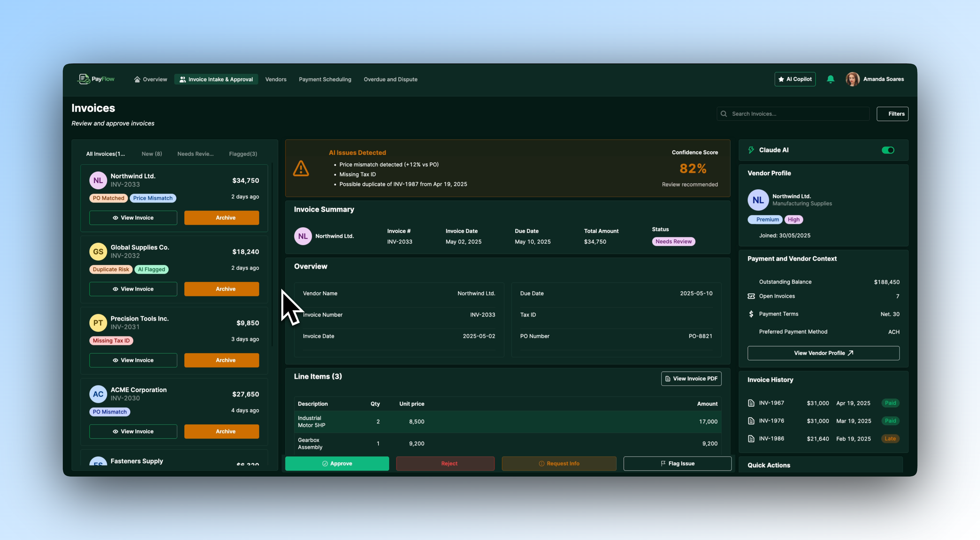Open the Filters button
Screen dimensions: 980x540
pos(892,114)
